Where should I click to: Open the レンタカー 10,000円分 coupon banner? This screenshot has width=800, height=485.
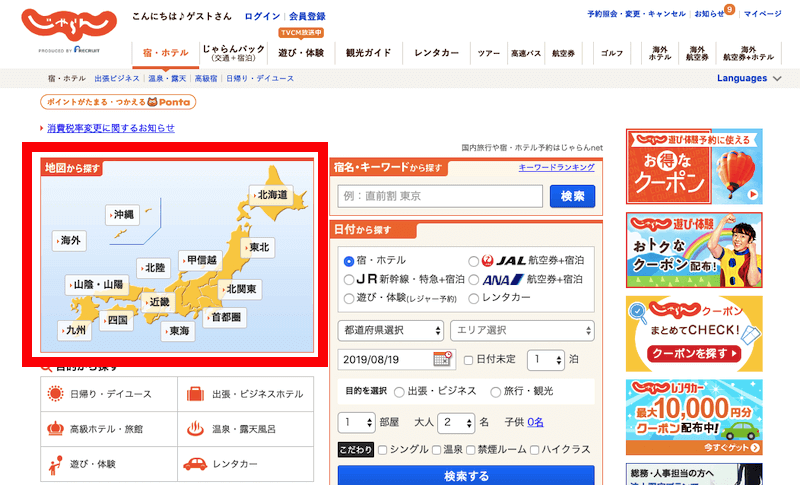[694, 417]
